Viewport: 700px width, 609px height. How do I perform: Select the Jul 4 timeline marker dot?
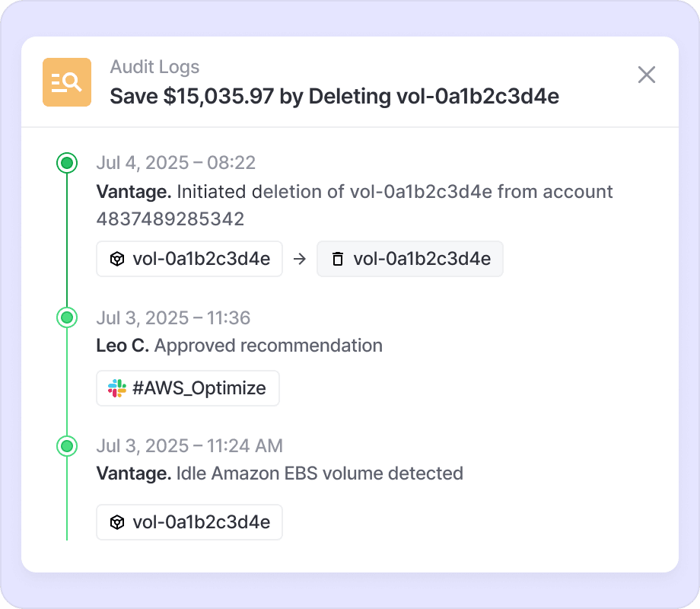67,162
